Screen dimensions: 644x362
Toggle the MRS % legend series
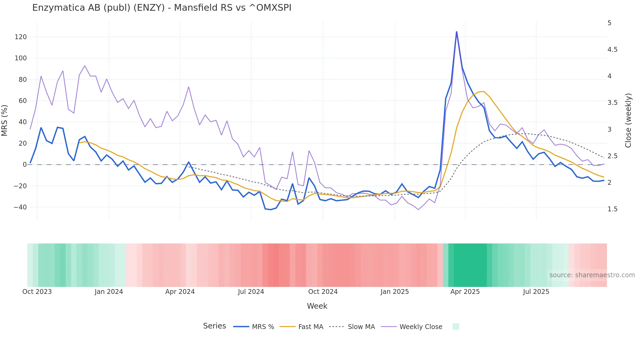click(254, 327)
